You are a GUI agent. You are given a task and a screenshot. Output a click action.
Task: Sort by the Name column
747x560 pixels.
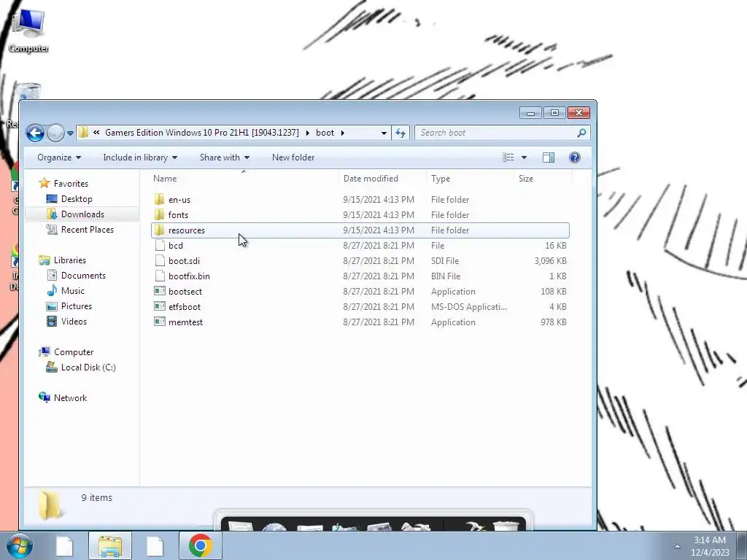(243, 179)
